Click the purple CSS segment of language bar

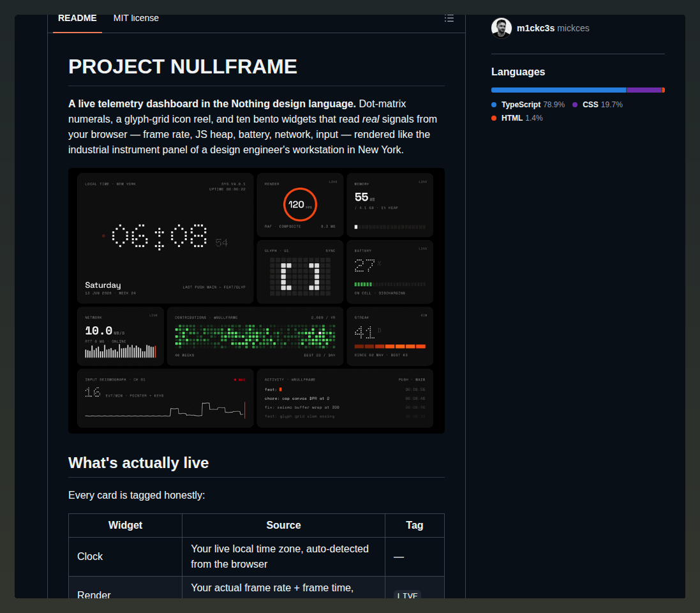click(x=644, y=90)
